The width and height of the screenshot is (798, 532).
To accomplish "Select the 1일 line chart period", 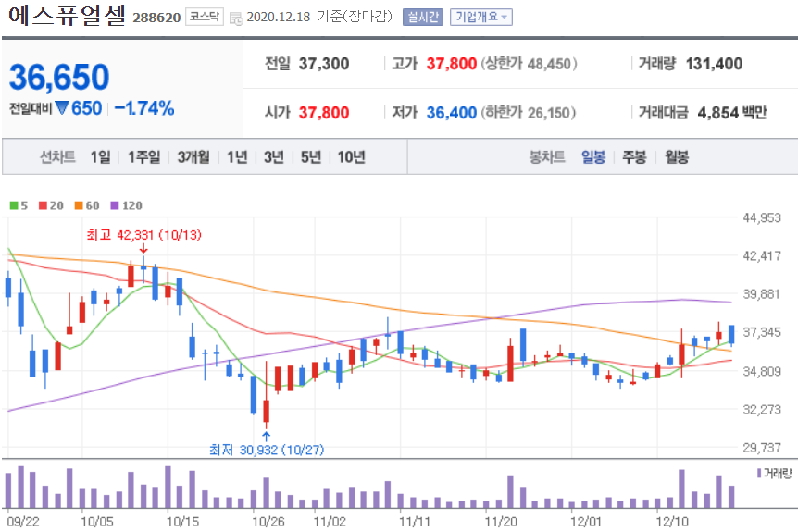I will point(100,157).
